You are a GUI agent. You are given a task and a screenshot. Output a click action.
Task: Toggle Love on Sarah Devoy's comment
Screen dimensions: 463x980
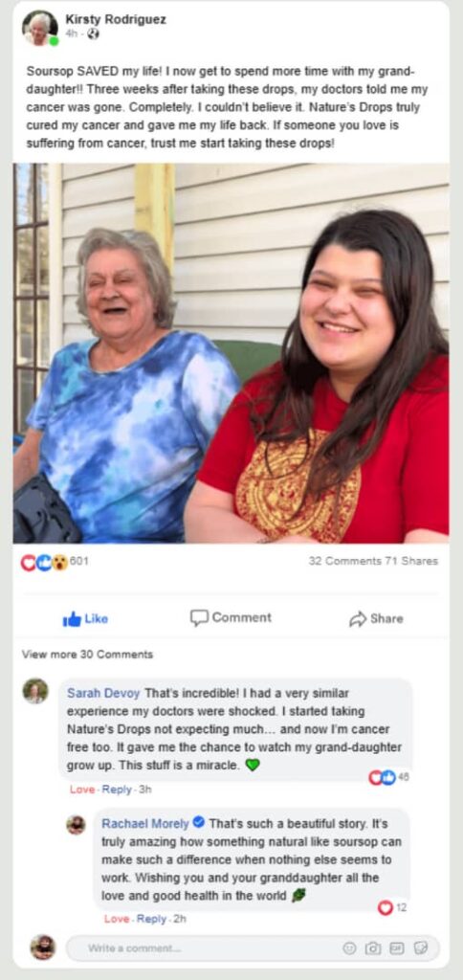tap(82, 790)
